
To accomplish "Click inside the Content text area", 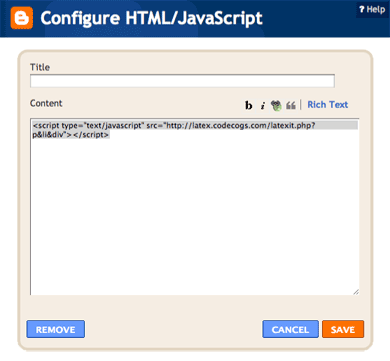I will point(195,207).
